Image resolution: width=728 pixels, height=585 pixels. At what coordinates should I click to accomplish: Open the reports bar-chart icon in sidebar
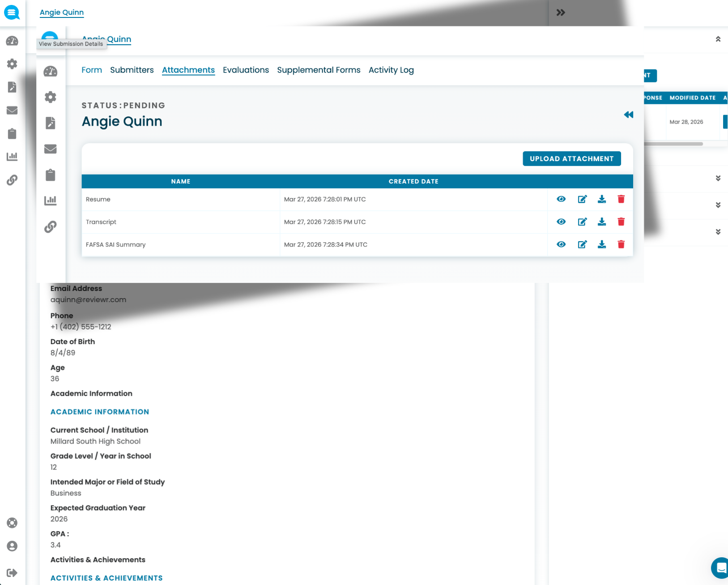point(12,156)
